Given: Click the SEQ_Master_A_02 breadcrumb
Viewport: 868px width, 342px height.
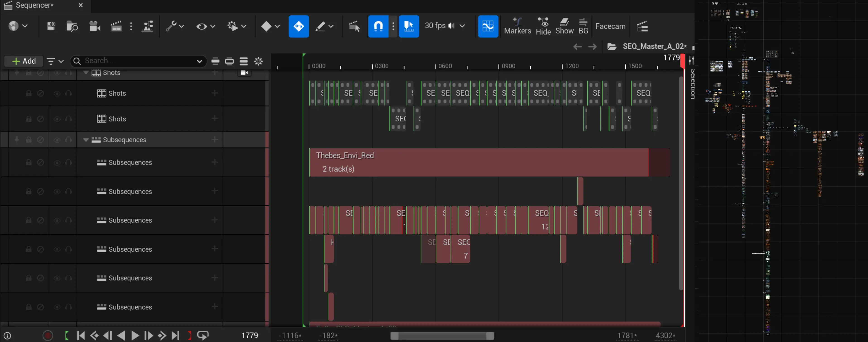Looking at the screenshot, I should click(x=654, y=46).
